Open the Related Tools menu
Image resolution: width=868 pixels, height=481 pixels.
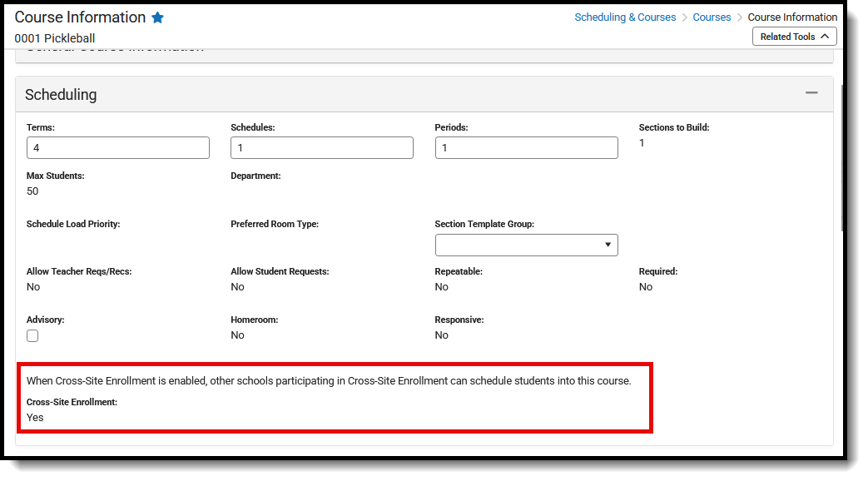pos(793,36)
